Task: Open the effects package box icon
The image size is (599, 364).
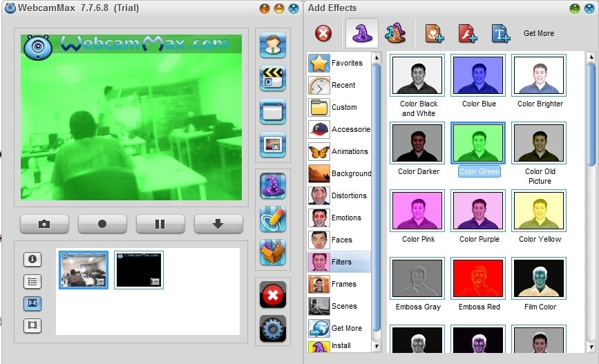Action: point(273,252)
